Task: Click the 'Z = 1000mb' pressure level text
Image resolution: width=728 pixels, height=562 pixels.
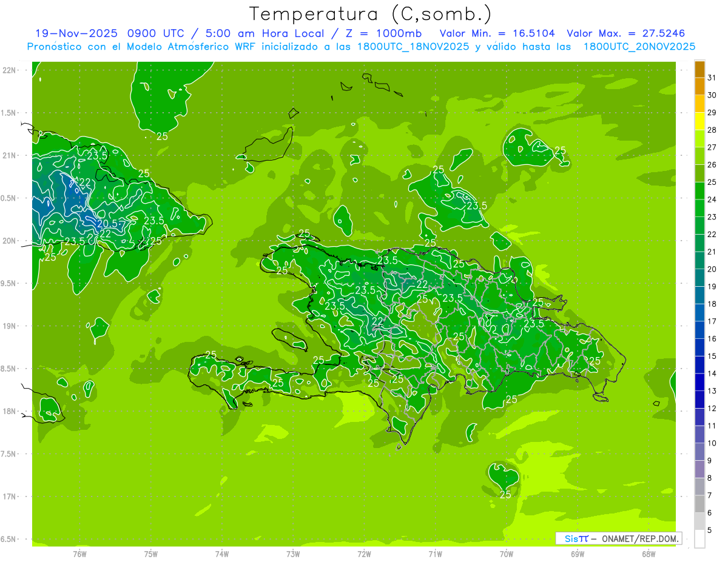Action: [x=383, y=33]
